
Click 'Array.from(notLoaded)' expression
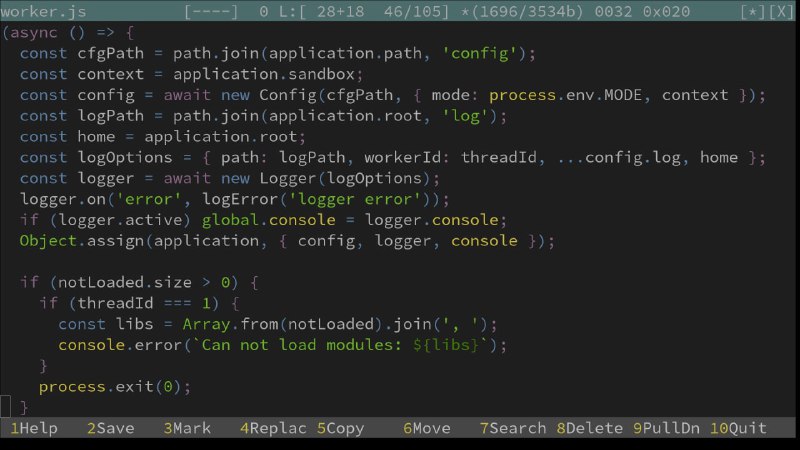click(283, 324)
